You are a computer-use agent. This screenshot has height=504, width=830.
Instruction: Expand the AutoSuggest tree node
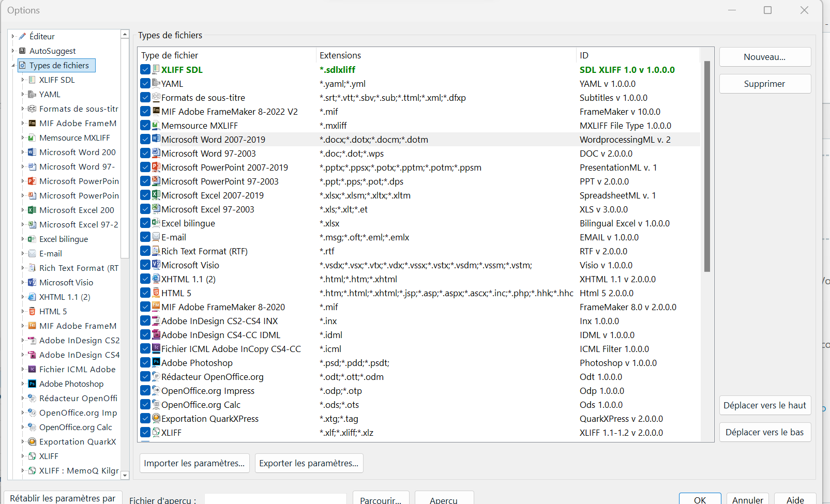tap(13, 51)
